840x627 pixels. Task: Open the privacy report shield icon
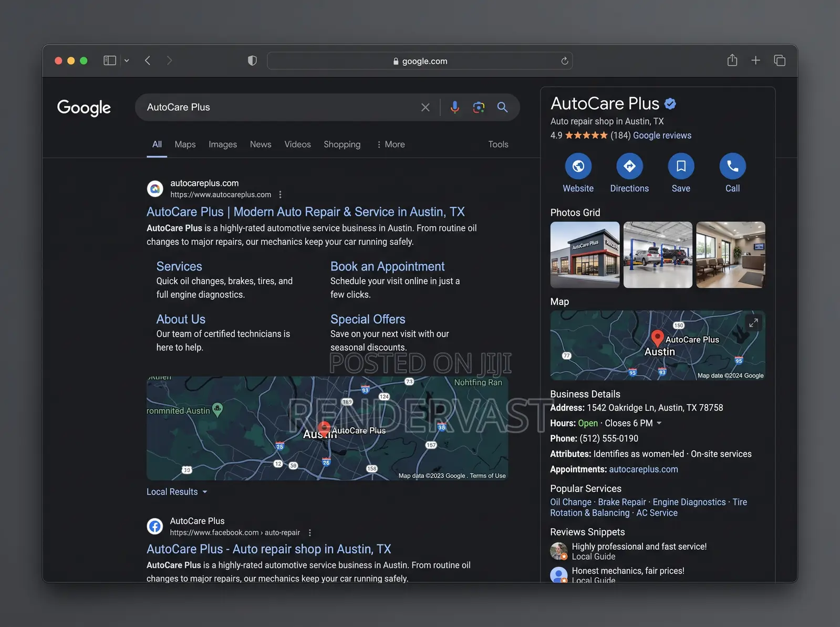(252, 61)
